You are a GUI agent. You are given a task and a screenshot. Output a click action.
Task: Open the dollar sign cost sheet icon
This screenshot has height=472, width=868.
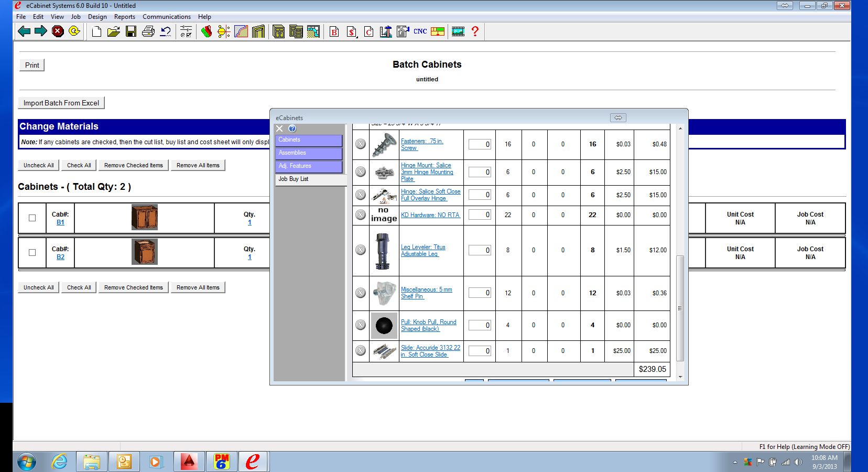coord(352,32)
